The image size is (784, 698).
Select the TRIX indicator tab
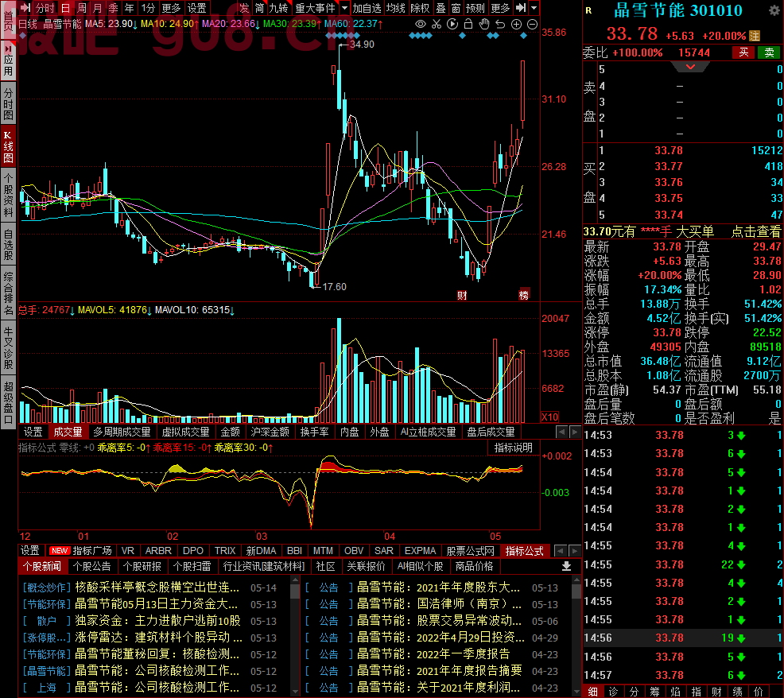225,550
